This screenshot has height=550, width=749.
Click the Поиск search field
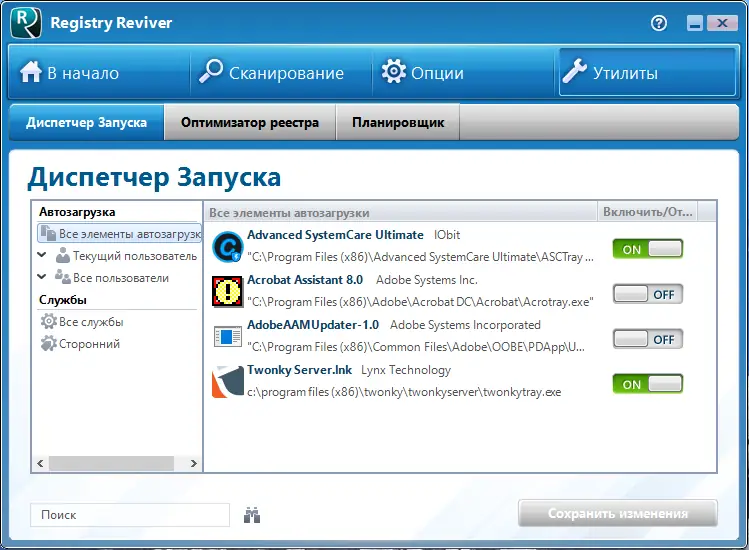130,515
